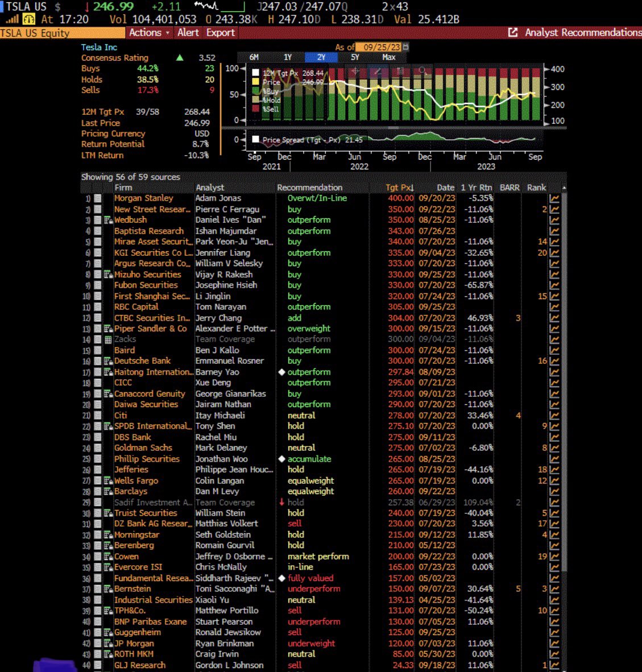The image size is (642, 672).
Task: Open the Mizuho Securities research report icon
Action: tap(109, 274)
